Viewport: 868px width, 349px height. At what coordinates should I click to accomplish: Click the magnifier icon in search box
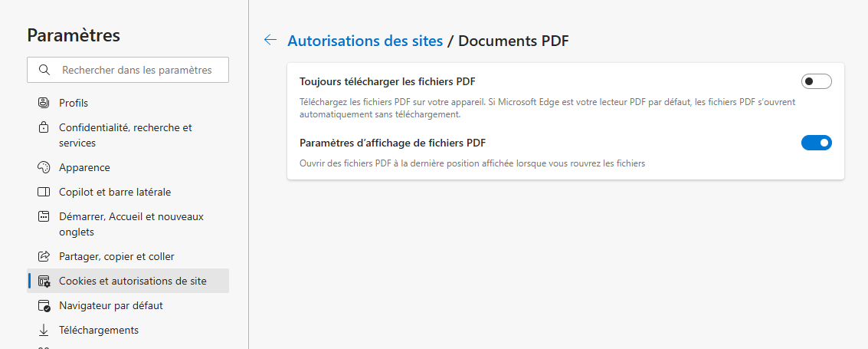pyautogui.click(x=44, y=70)
